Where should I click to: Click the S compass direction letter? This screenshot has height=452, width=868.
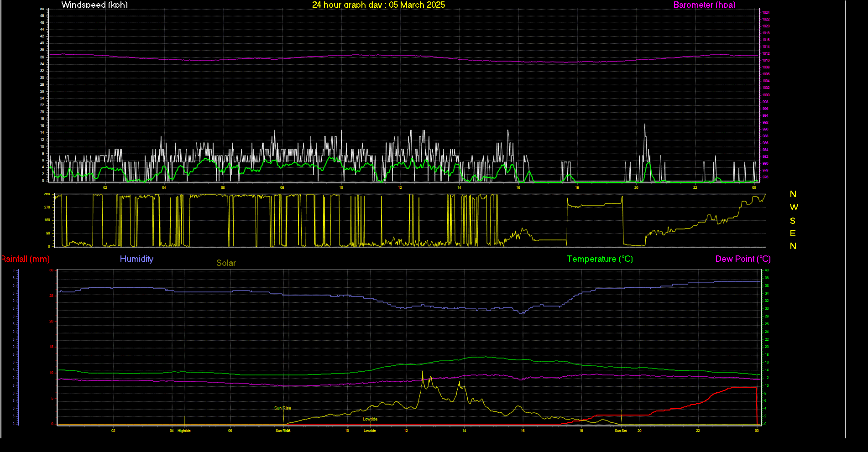pos(793,221)
